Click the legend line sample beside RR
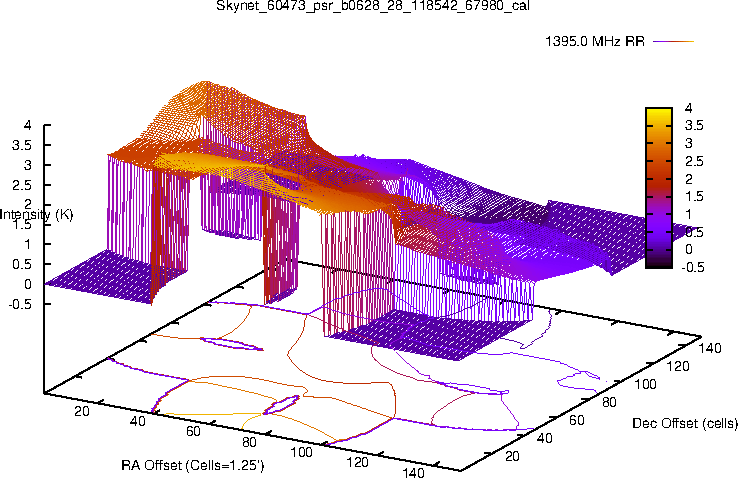The height and width of the screenshot is (478, 738). [674, 41]
